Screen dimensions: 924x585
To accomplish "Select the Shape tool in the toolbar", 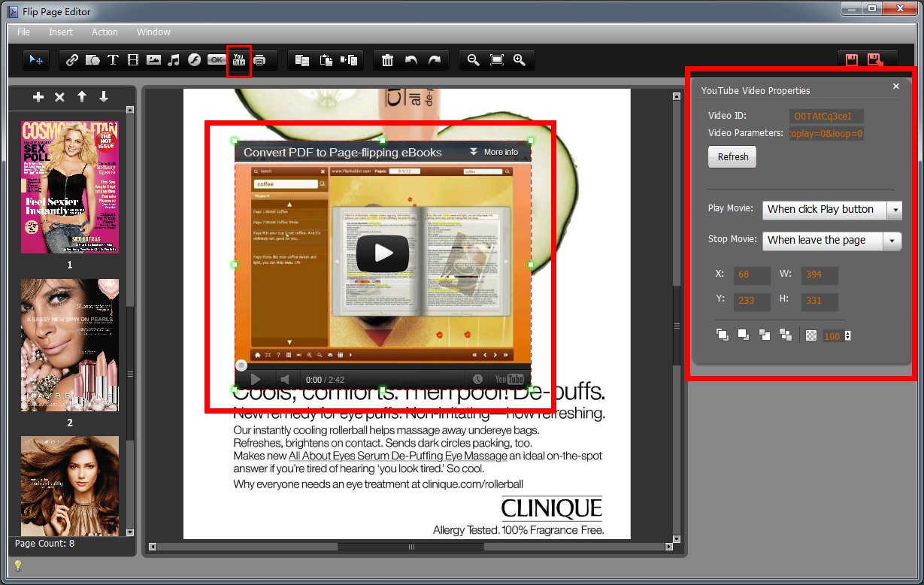I will coord(92,60).
